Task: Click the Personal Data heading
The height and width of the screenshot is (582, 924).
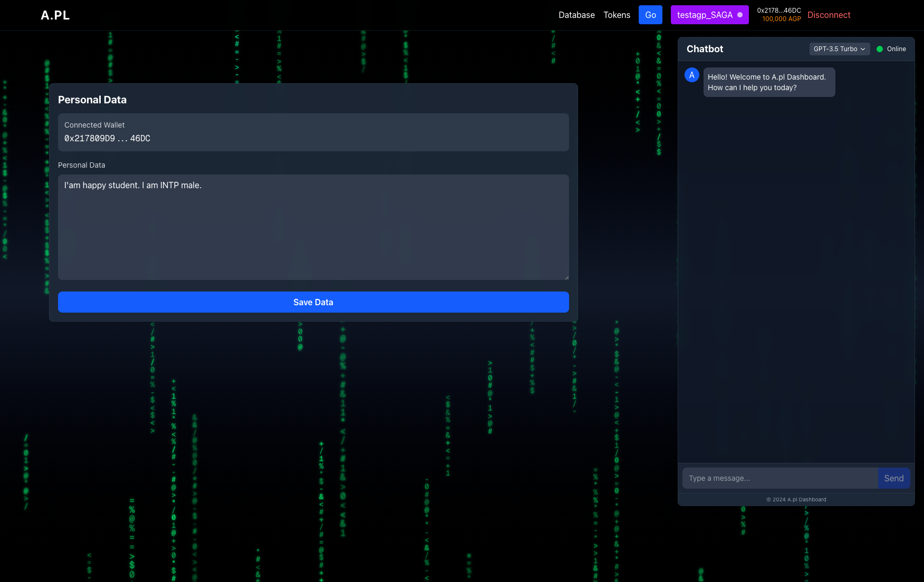Action: click(92, 100)
